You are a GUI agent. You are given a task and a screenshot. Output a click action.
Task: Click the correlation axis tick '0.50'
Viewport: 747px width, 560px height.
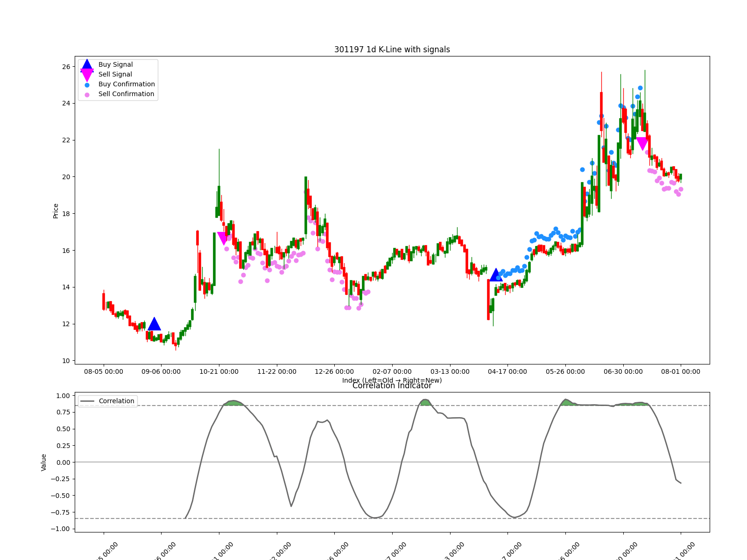tap(63, 429)
